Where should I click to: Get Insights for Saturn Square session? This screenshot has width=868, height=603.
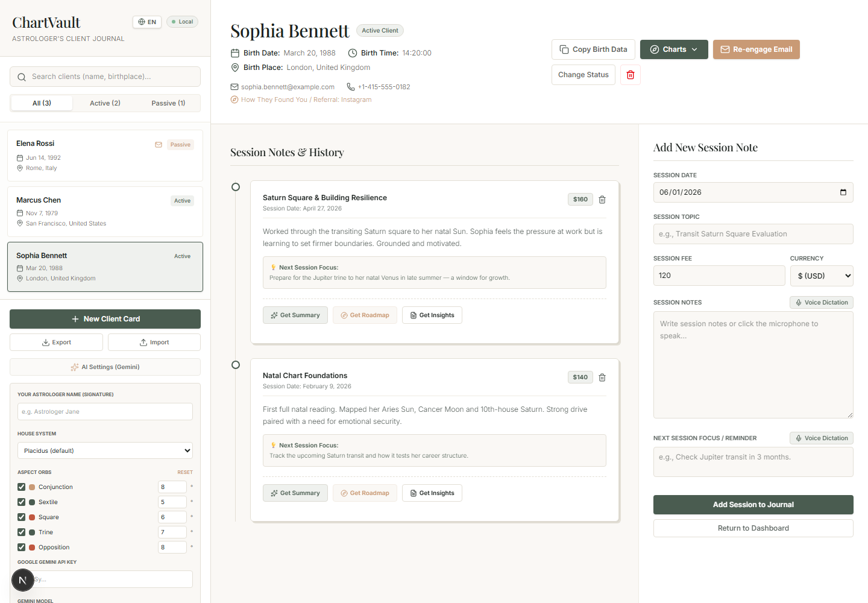(432, 315)
